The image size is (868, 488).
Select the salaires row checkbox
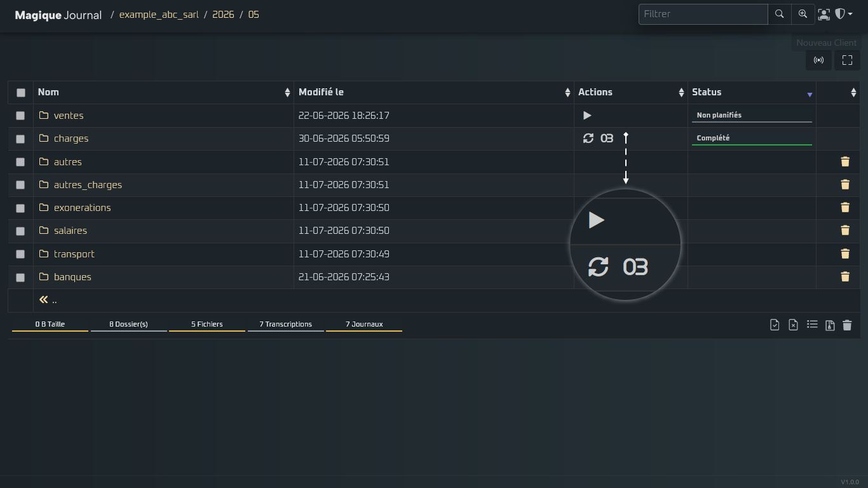pyautogui.click(x=20, y=231)
